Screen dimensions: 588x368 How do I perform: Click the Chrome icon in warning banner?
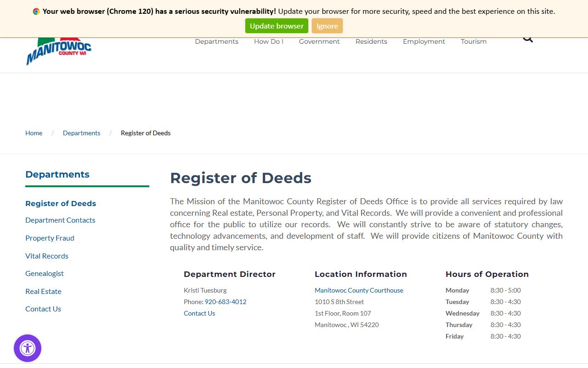tap(36, 11)
